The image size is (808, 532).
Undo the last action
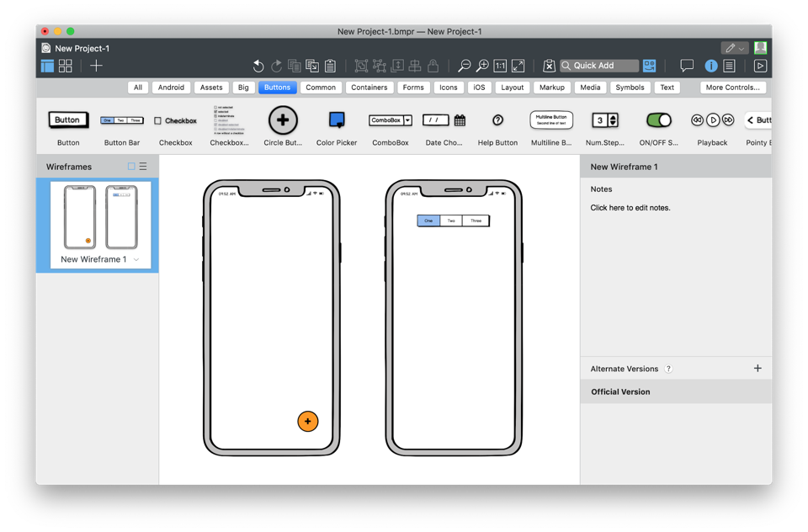tap(258, 65)
